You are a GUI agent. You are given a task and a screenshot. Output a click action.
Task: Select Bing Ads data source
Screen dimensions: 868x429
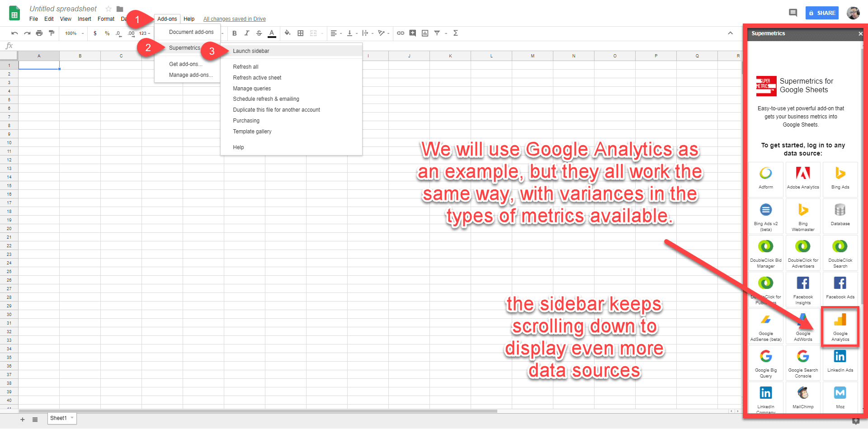pos(840,179)
